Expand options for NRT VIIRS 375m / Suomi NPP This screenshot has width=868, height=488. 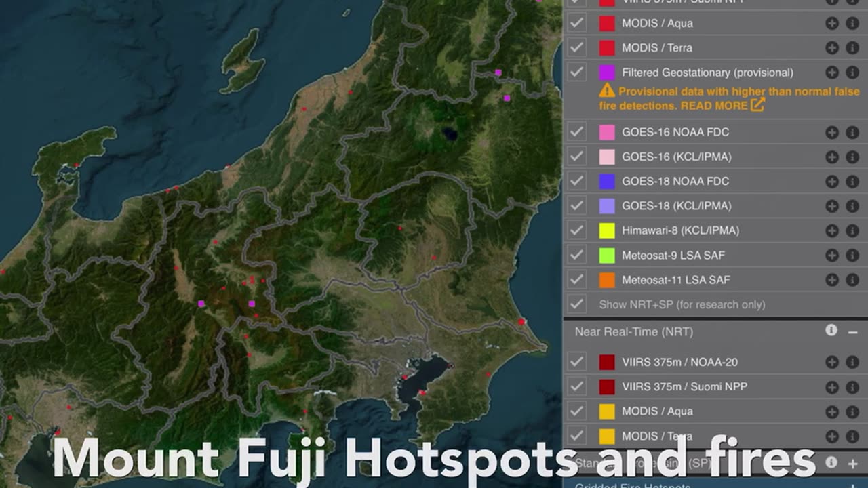(831, 387)
